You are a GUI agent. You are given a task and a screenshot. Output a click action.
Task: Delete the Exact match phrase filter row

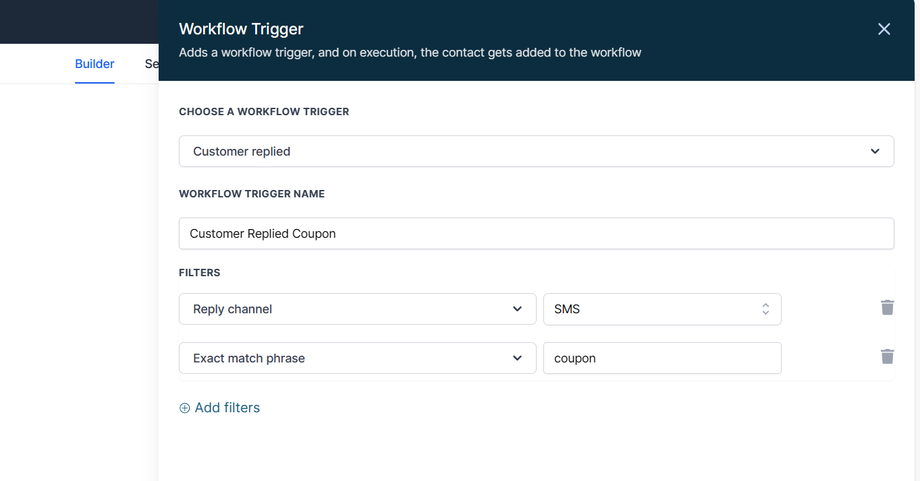(887, 357)
